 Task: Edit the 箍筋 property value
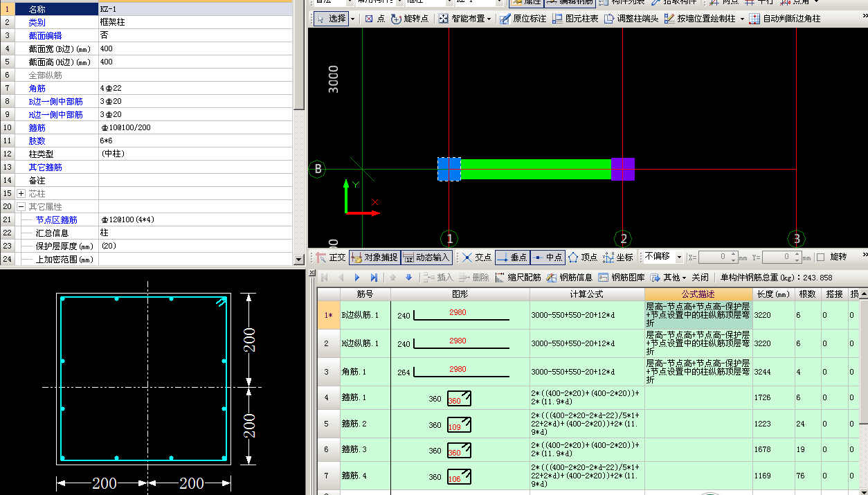[x=195, y=127]
